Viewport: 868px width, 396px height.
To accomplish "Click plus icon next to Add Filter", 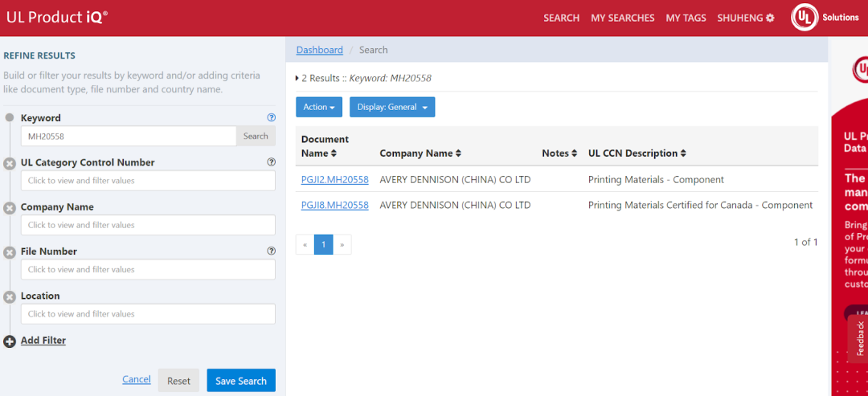I will click(10, 342).
